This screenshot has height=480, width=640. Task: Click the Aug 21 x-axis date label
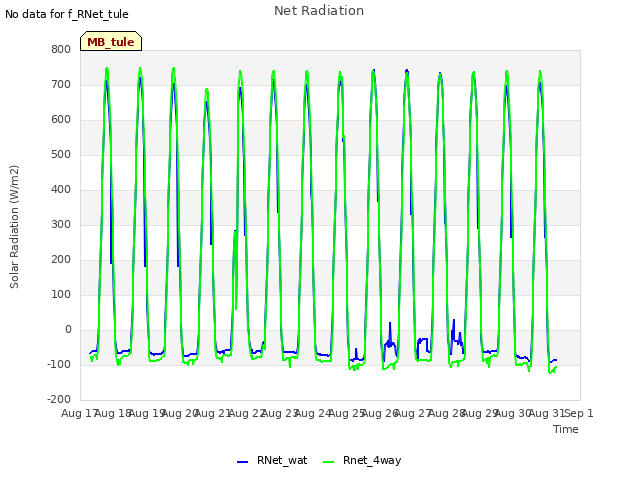click(212, 413)
